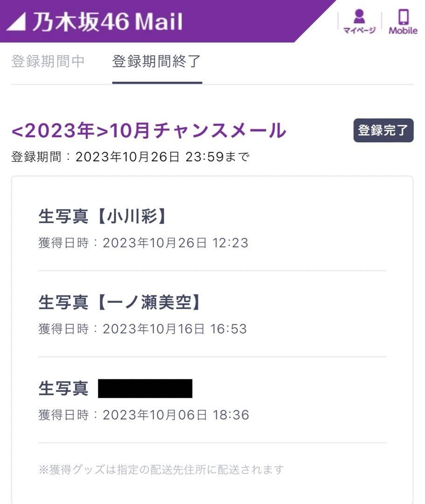Click the 獲得日時 October 06 18:36 line
The height and width of the screenshot is (504, 425).
[x=143, y=414]
